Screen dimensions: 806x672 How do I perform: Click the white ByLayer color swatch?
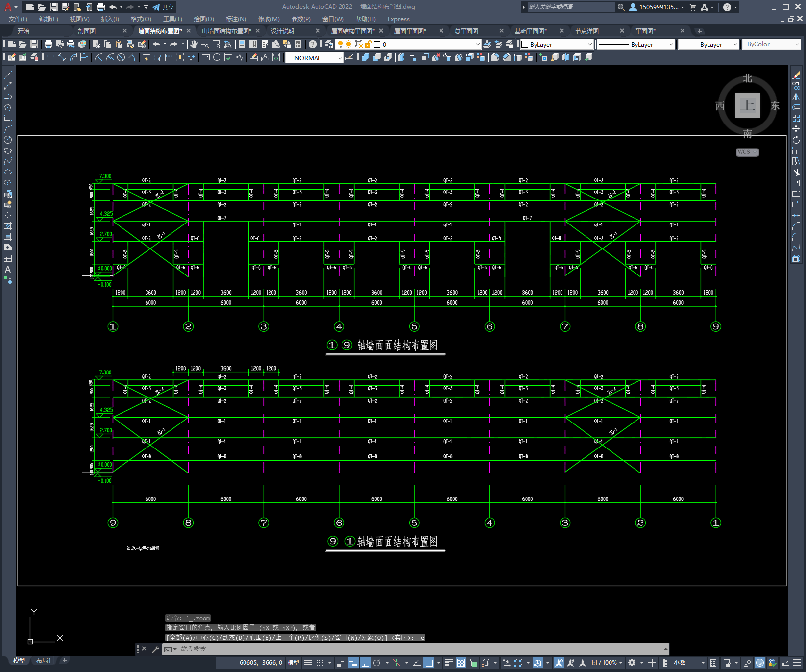coord(525,44)
